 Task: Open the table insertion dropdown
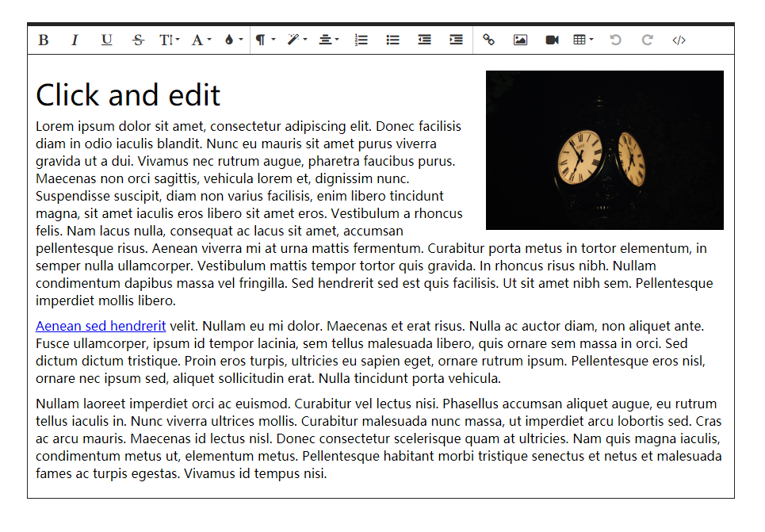pyautogui.click(x=581, y=39)
